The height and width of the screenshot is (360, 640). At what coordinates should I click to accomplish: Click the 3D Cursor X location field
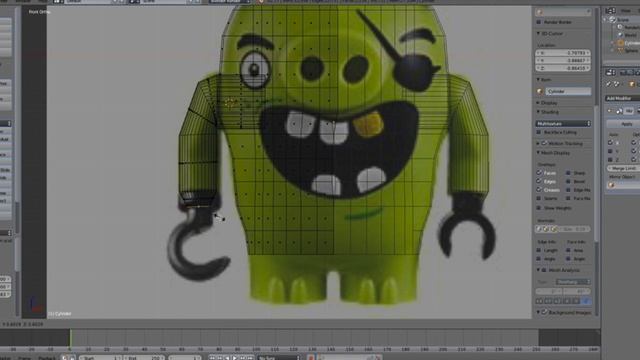563,53
